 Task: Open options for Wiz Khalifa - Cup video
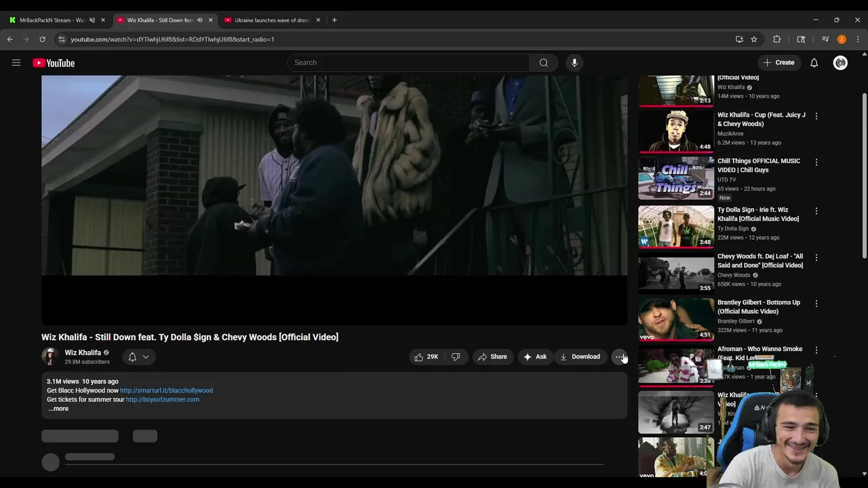[x=816, y=116]
